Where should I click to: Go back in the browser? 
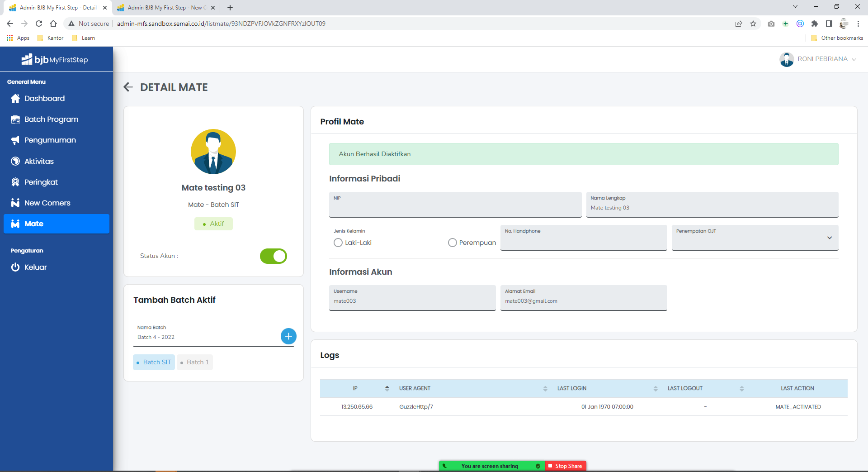coord(10,24)
